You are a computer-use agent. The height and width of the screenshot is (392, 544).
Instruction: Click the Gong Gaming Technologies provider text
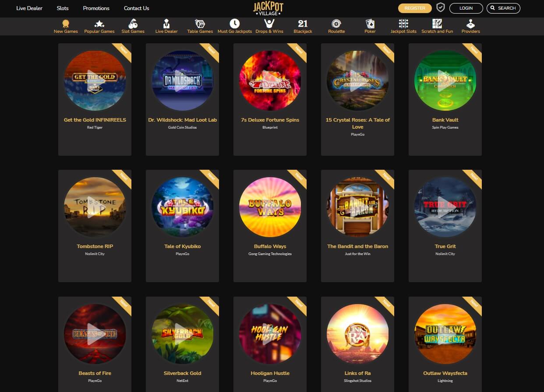click(270, 254)
